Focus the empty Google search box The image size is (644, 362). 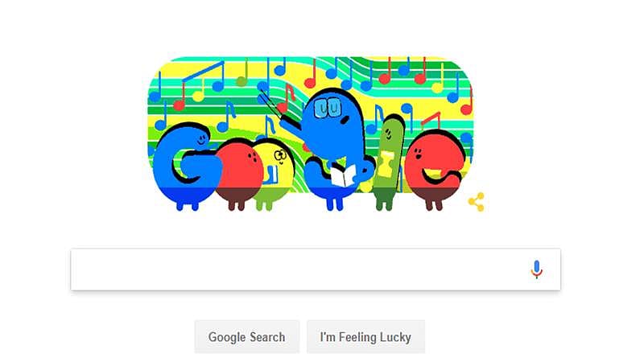point(316,269)
